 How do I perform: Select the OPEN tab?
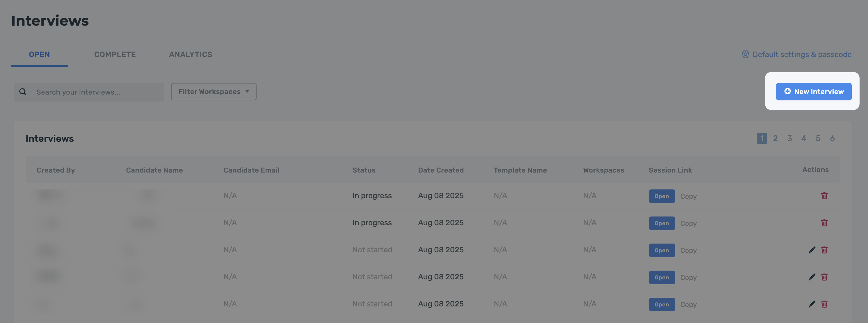click(40, 54)
